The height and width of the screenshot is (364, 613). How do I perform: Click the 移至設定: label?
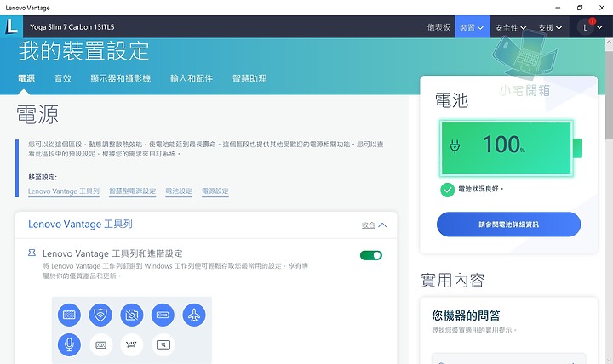pos(43,177)
